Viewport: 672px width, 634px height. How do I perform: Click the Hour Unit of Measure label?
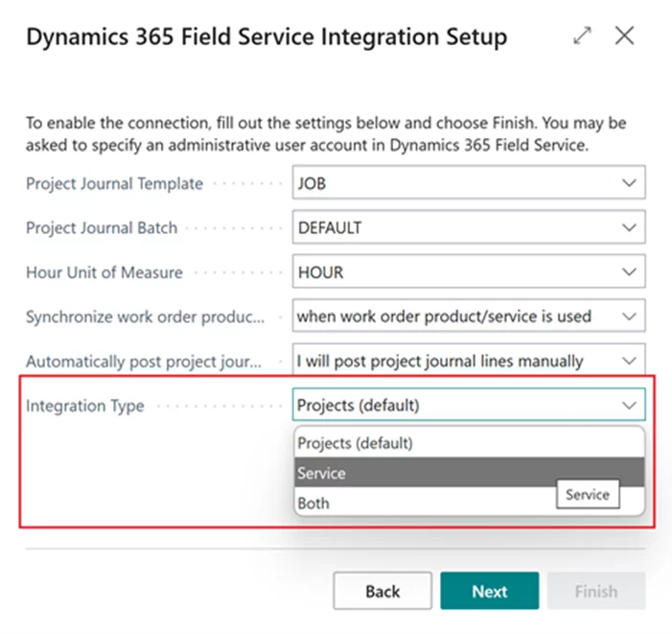tap(104, 272)
